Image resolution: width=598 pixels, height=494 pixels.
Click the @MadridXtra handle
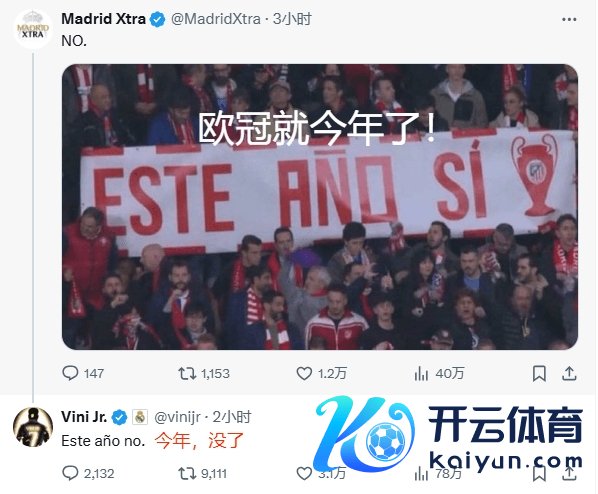click(x=215, y=19)
